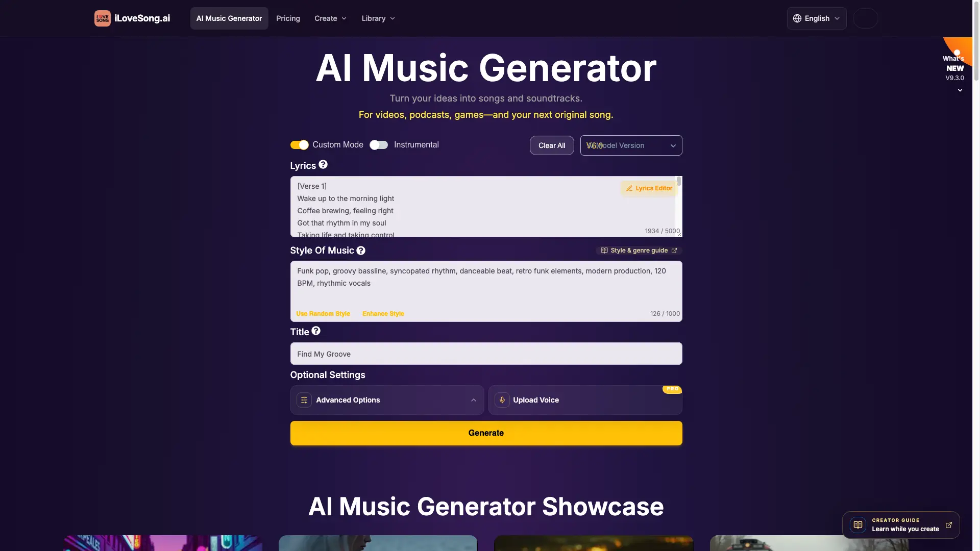Click Upload Voice option
Image resolution: width=980 pixels, height=551 pixels.
click(x=585, y=400)
